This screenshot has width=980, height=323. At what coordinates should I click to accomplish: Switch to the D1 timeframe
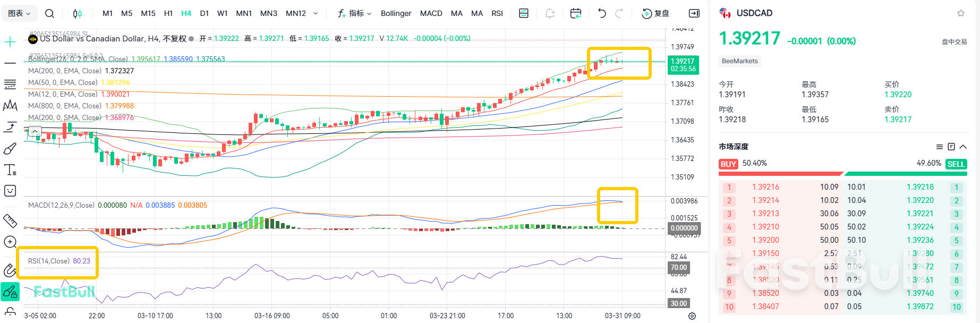204,13
